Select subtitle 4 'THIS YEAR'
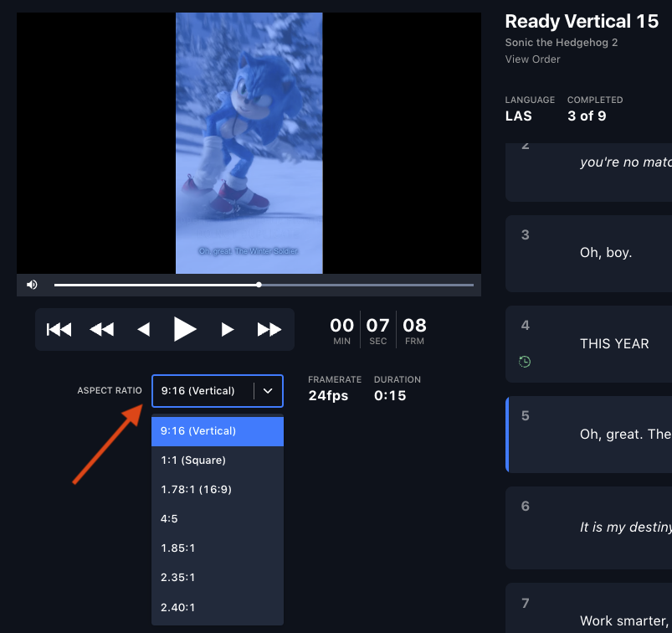This screenshot has height=633, width=672. pos(589,344)
